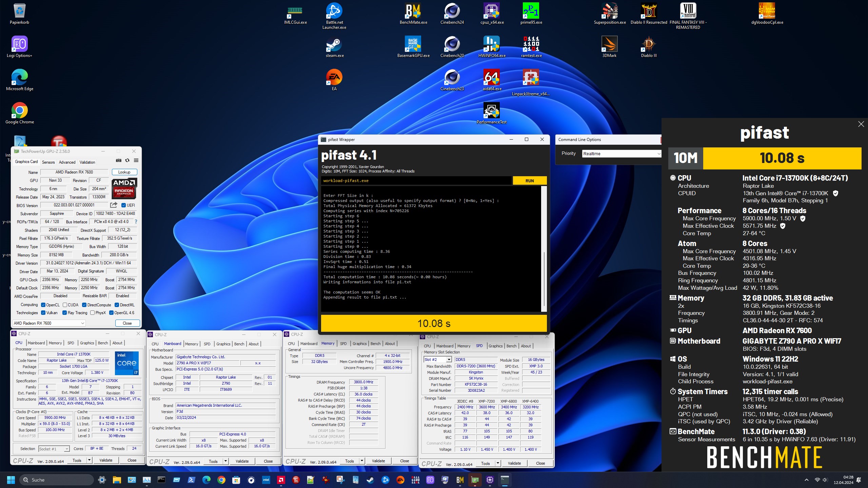Show hidden system tray icons chevron

tap(807, 480)
